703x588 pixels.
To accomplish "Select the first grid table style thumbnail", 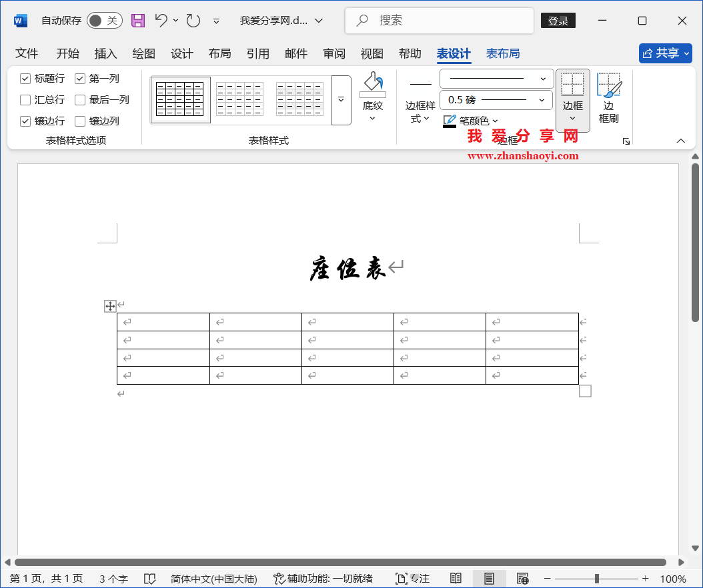I will (x=180, y=99).
